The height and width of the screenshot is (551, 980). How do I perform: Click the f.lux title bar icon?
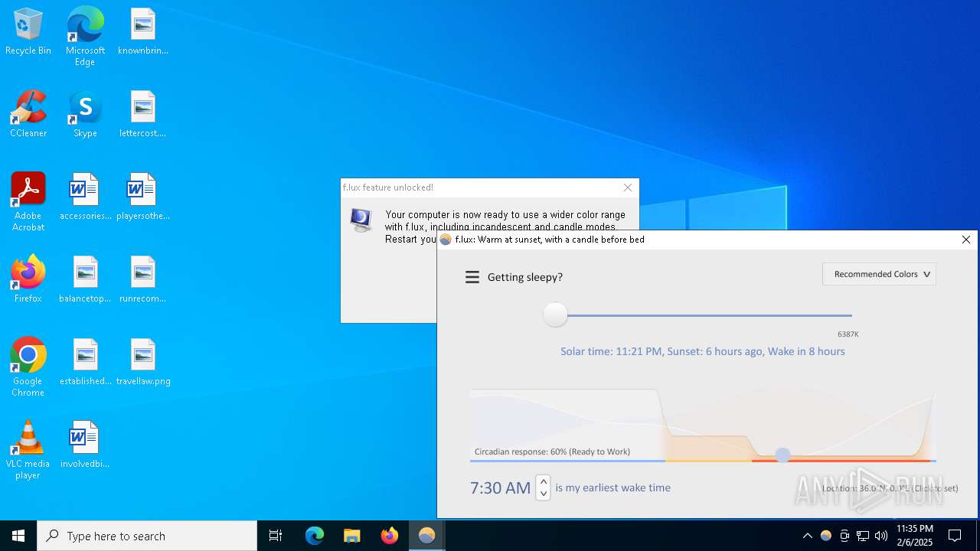(x=446, y=240)
